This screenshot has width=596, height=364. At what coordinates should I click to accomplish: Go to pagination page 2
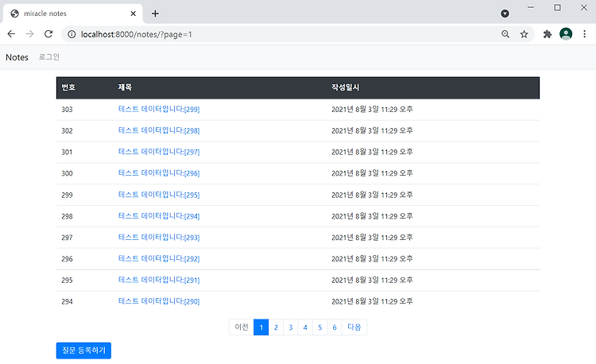coord(276,327)
